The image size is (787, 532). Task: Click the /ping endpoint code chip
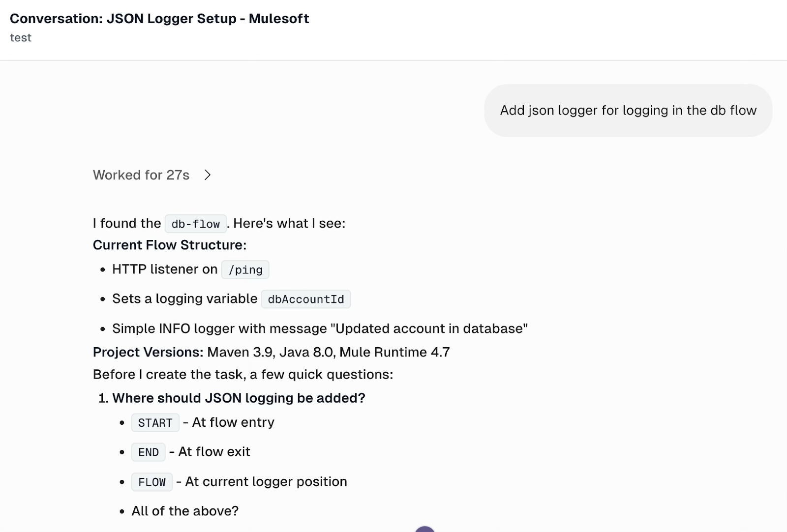click(x=245, y=269)
